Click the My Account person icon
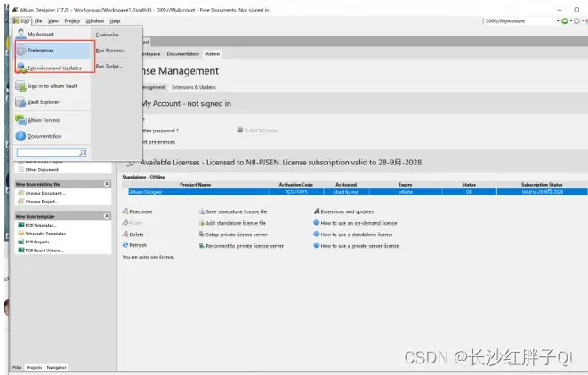Screen dimensions: 588x375 (x=21, y=34)
